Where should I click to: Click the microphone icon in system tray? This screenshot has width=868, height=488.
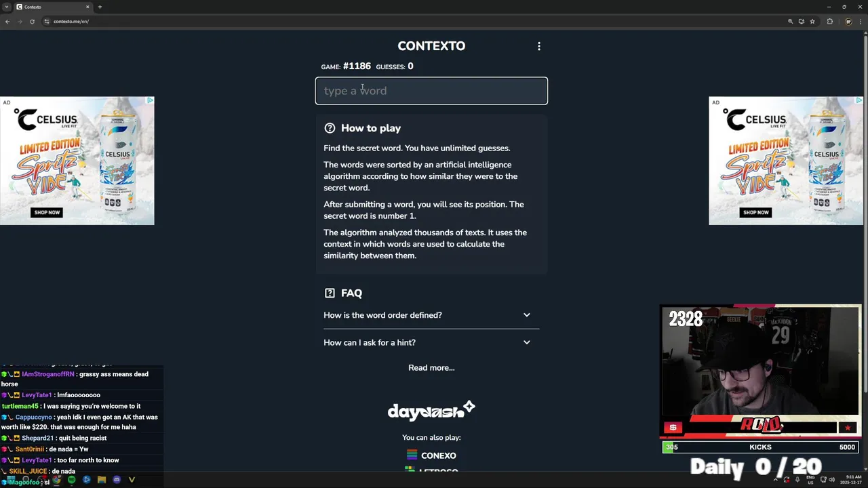coord(797,479)
